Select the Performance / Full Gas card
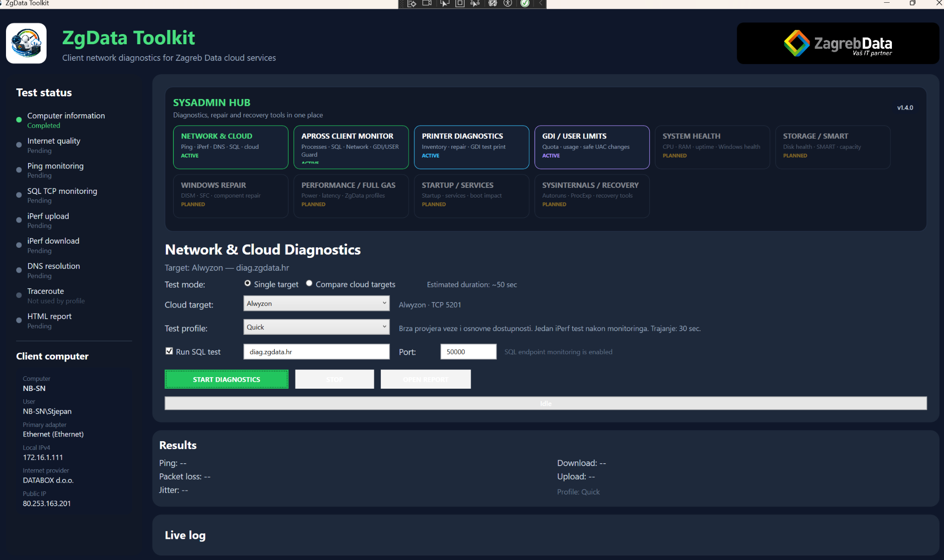Viewport: 944px width, 560px height. click(351, 196)
